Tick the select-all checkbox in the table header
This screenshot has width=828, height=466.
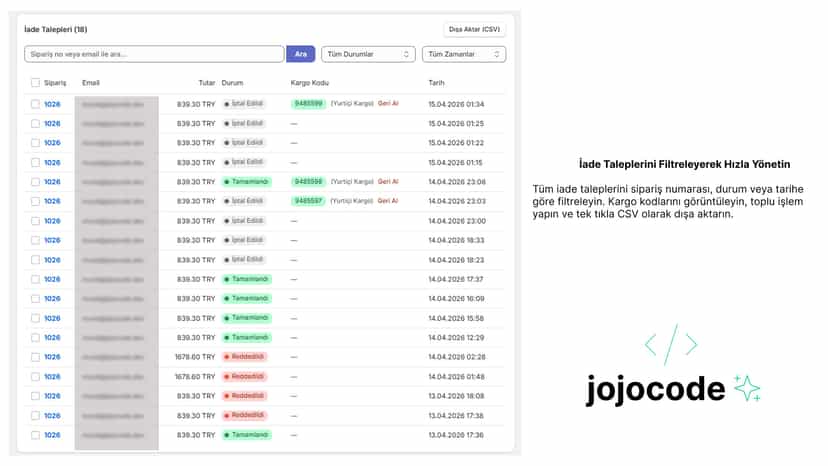coord(35,82)
